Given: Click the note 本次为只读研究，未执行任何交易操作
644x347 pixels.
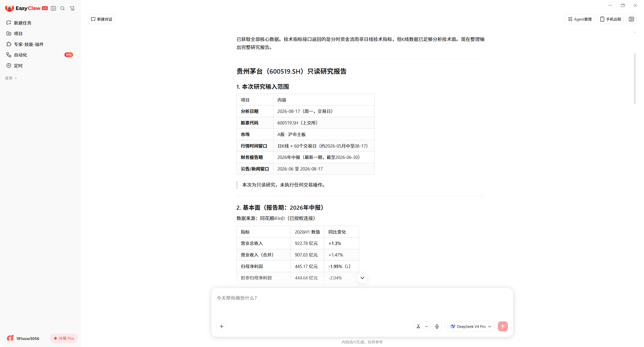Looking at the screenshot, I should click(284, 185).
